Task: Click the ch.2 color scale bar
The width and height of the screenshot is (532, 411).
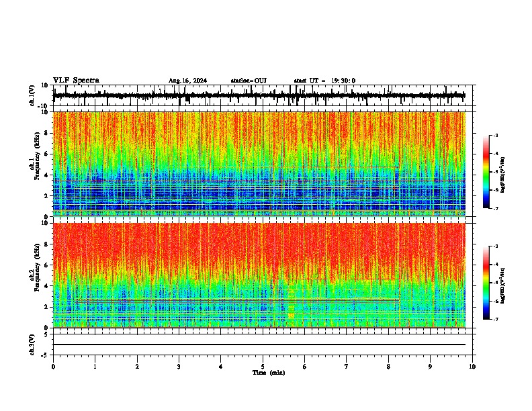Action: 486,283
